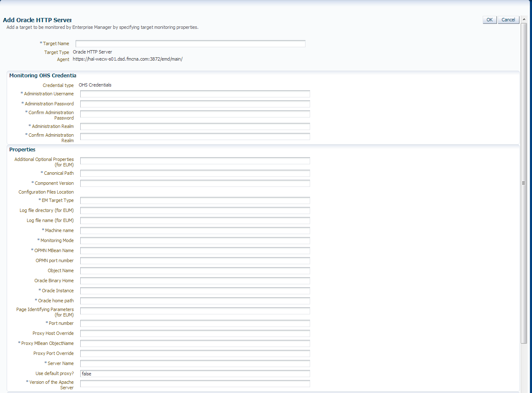Focus the Oracle home path field
This screenshot has height=393, width=532.
(195, 301)
